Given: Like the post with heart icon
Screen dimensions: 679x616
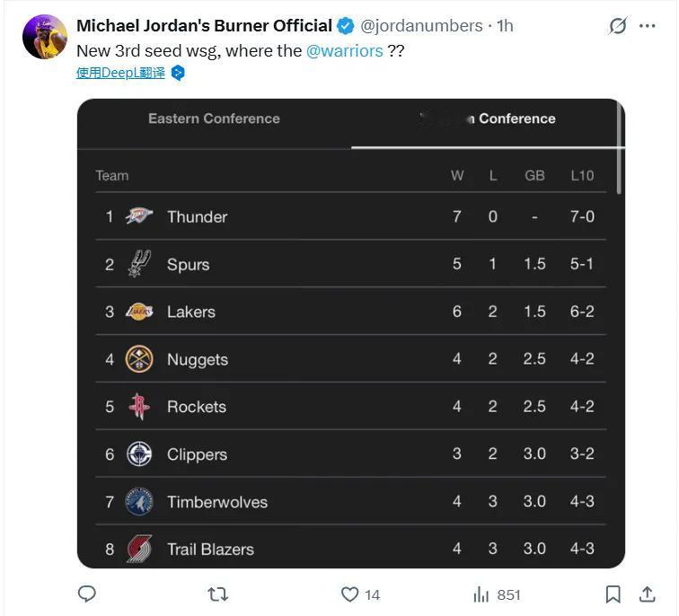Looking at the screenshot, I should pyautogui.click(x=349, y=594).
